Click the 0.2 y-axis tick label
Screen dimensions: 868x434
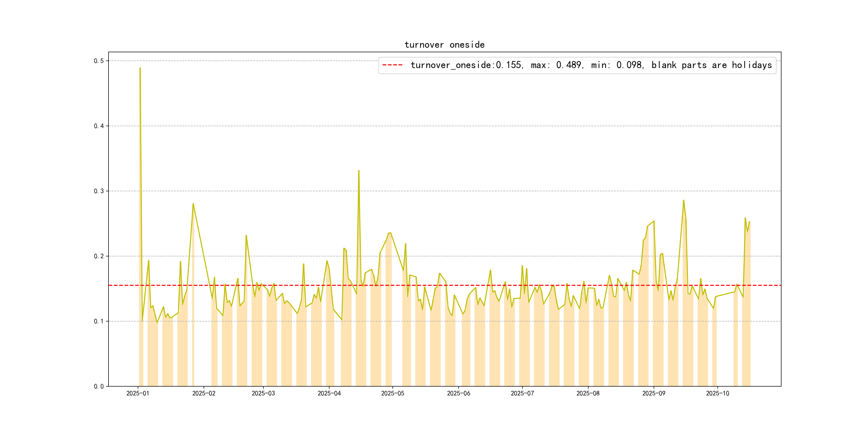click(x=99, y=256)
